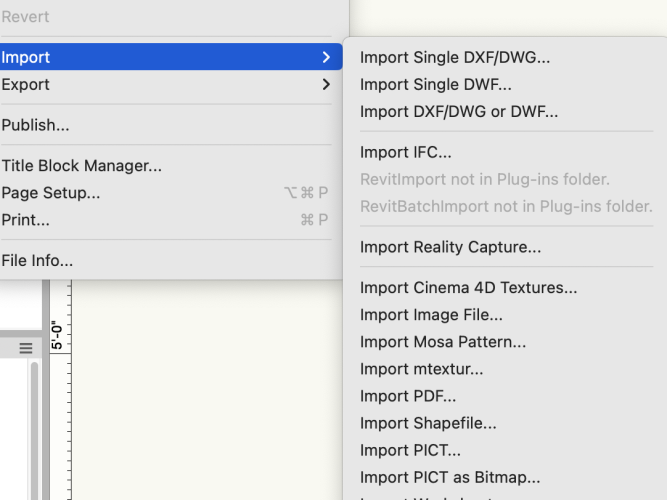This screenshot has width=667, height=500.
Task: Choose Import PDF...
Action: [408, 396]
